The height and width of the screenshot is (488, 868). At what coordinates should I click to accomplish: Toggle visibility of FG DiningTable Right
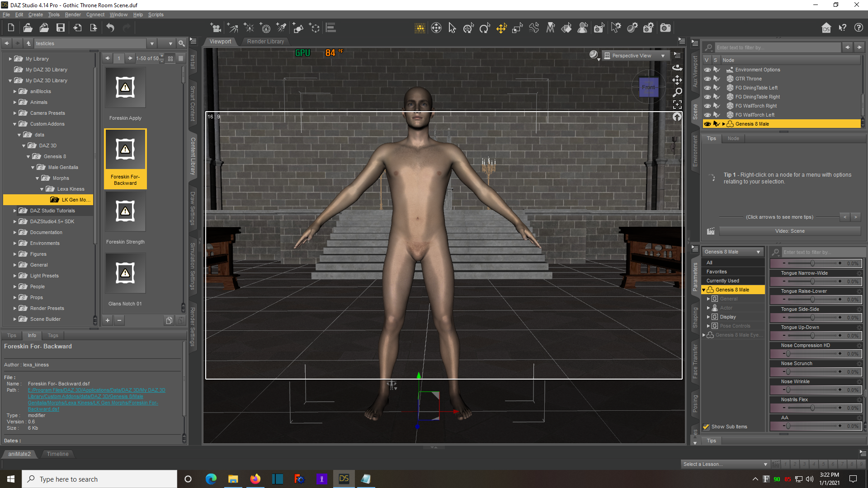pos(708,97)
